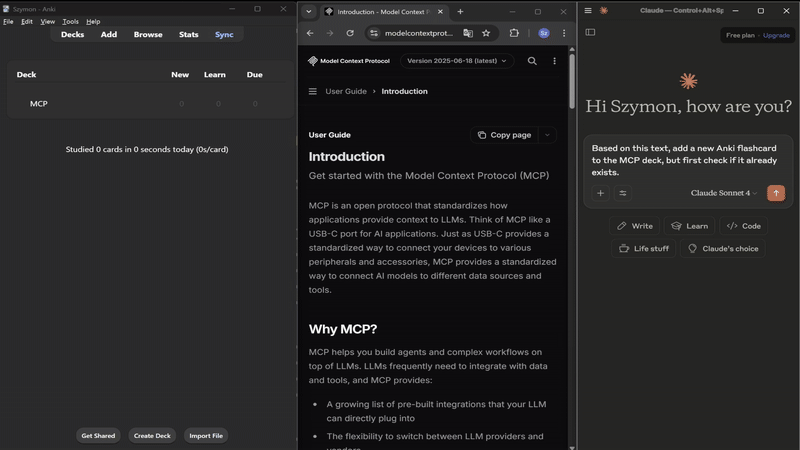This screenshot has width=800, height=450.
Task: Open search and tools settings in Claude
Action: coord(623,193)
